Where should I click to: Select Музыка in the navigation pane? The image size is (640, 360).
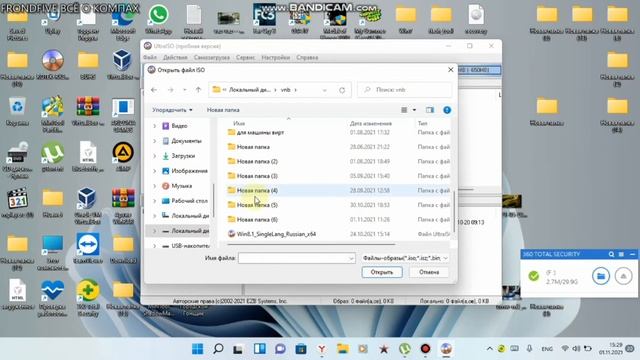point(182,186)
